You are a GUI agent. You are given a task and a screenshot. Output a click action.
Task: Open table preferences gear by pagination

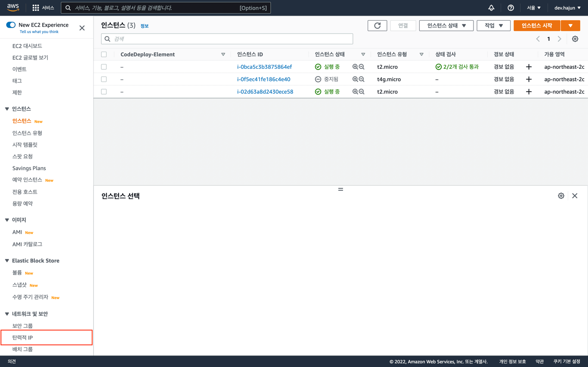[575, 39]
